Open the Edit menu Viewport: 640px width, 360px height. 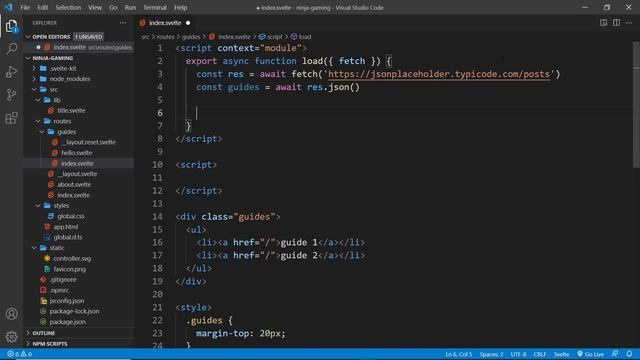coord(42,7)
